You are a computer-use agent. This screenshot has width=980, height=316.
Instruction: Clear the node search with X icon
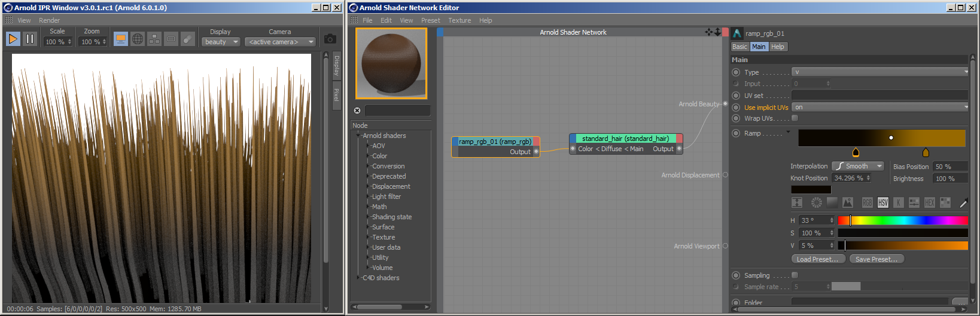click(357, 111)
